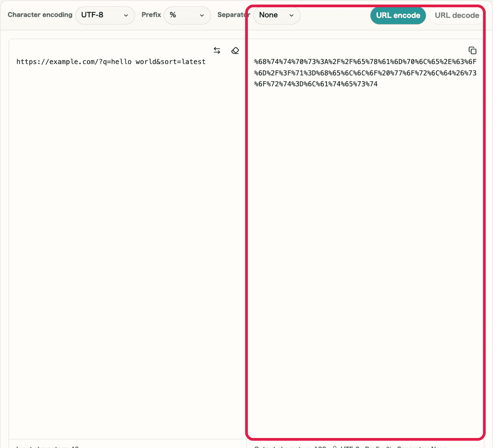The width and height of the screenshot is (493, 448).
Task: Click inside the URL input text area
Action: tap(114, 136)
